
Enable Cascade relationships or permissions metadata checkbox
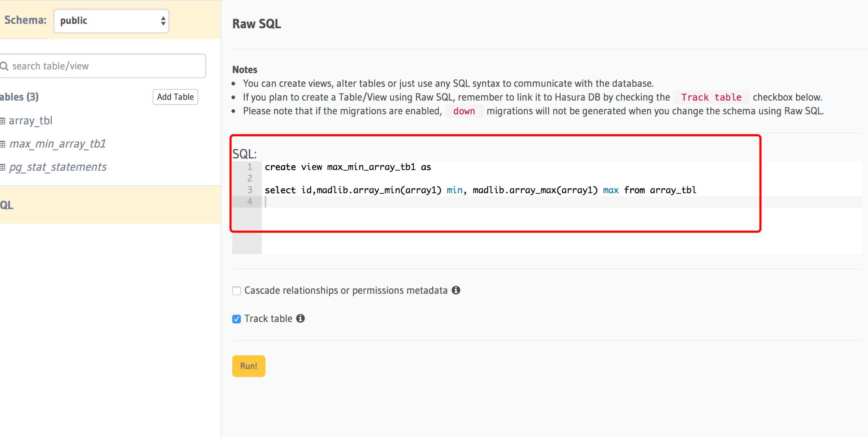tap(237, 291)
